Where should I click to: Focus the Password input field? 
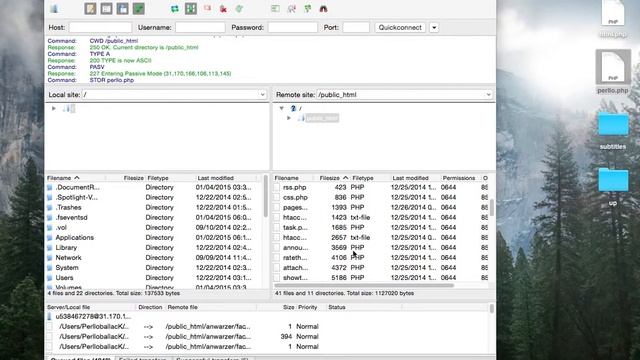(x=293, y=27)
